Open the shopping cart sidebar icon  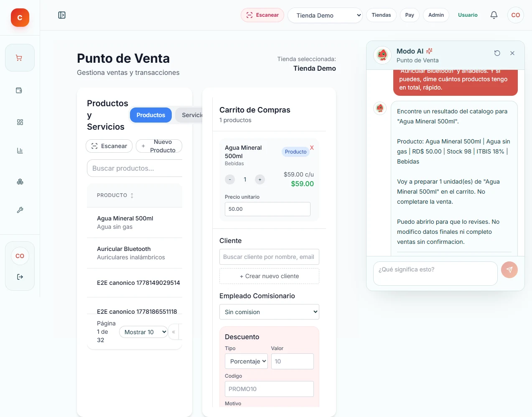tap(20, 58)
